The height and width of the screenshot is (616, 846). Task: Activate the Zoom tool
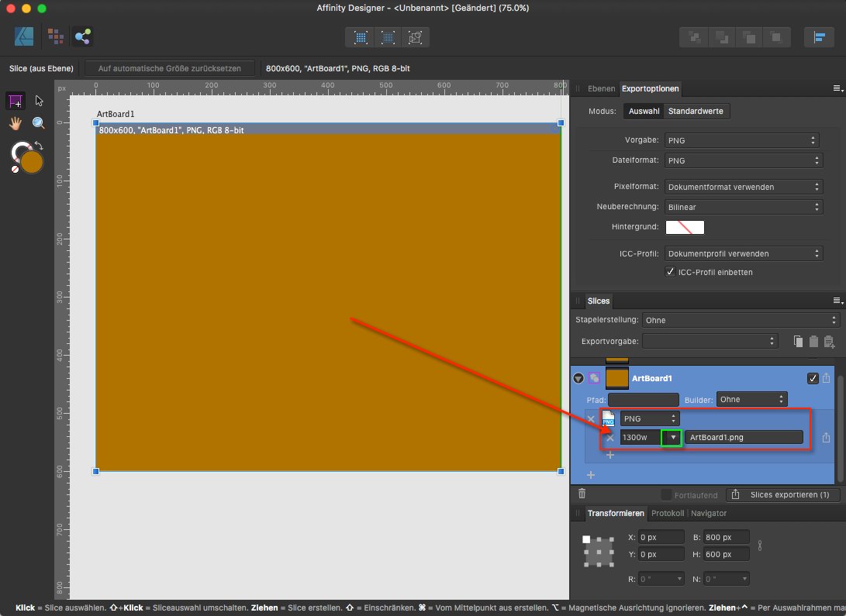tap(37, 122)
